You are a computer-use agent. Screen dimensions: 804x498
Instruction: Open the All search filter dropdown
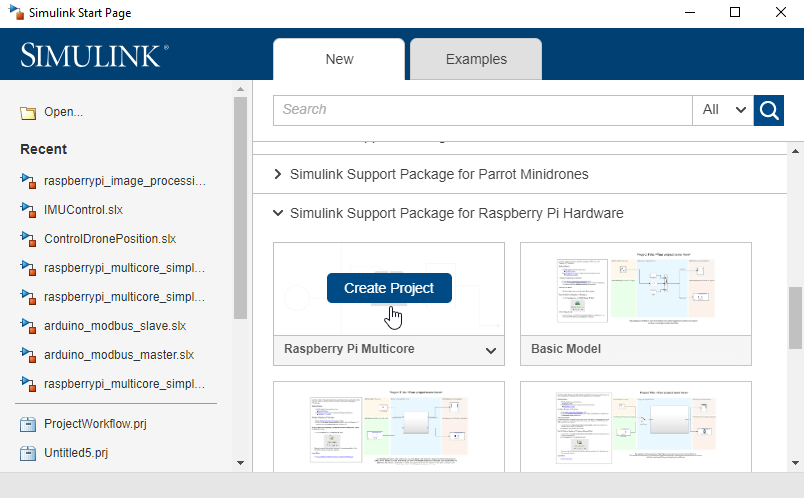pos(723,110)
